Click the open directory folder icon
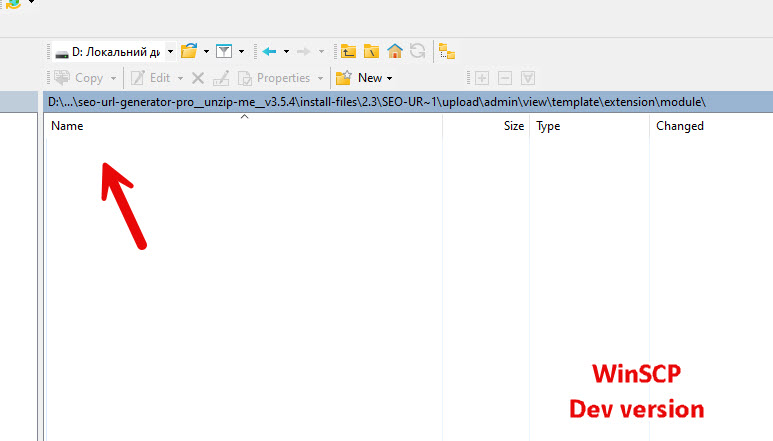773x441 pixels. coord(189,51)
